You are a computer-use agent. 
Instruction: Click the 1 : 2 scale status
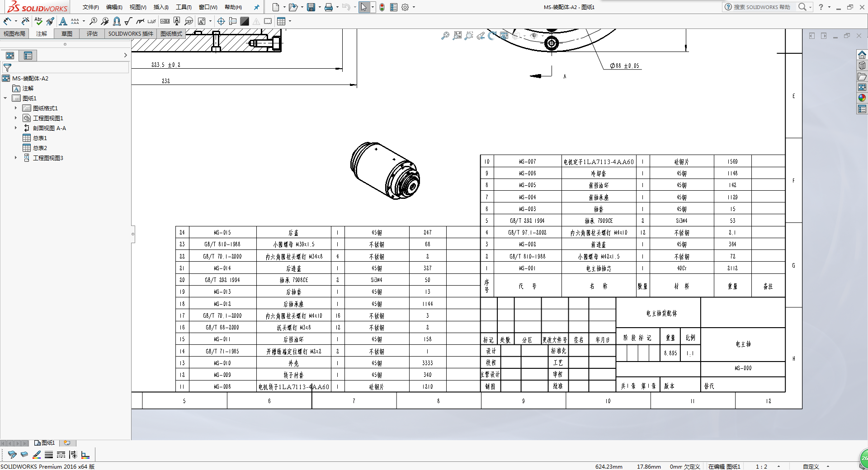point(761,466)
